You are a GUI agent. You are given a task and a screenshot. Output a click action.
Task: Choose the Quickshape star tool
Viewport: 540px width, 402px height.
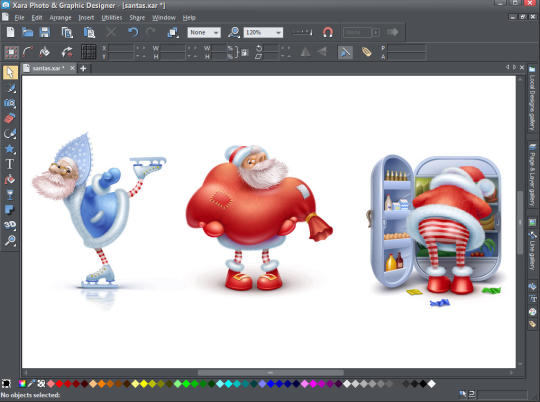click(x=10, y=149)
